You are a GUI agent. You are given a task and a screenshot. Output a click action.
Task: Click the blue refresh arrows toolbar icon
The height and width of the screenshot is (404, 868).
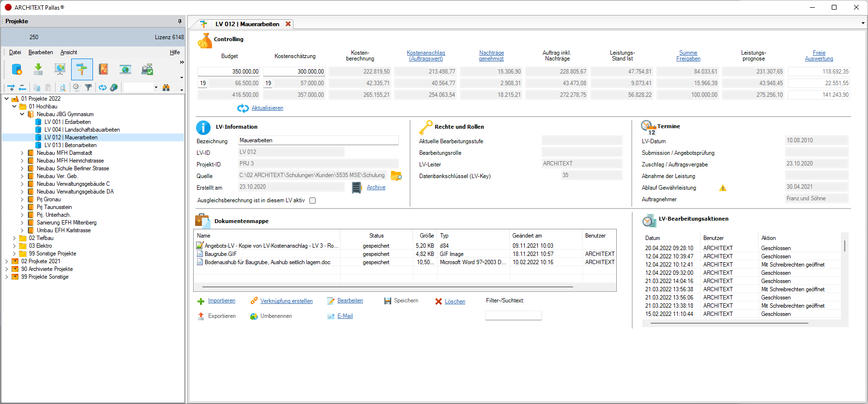(103, 88)
